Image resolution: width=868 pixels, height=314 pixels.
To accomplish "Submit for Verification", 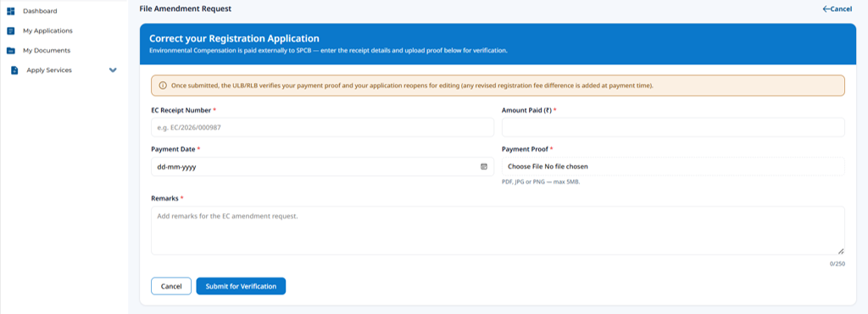I will click(241, 286).
